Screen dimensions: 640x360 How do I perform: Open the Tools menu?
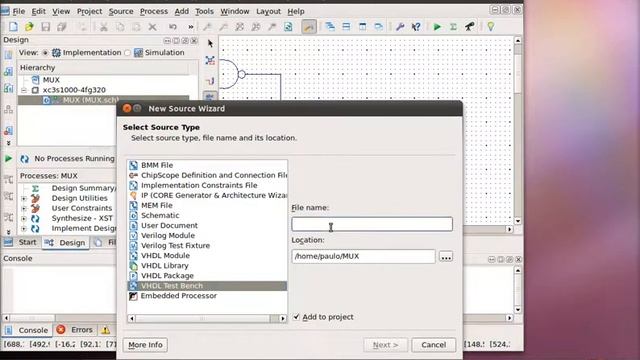pos(204,11)
